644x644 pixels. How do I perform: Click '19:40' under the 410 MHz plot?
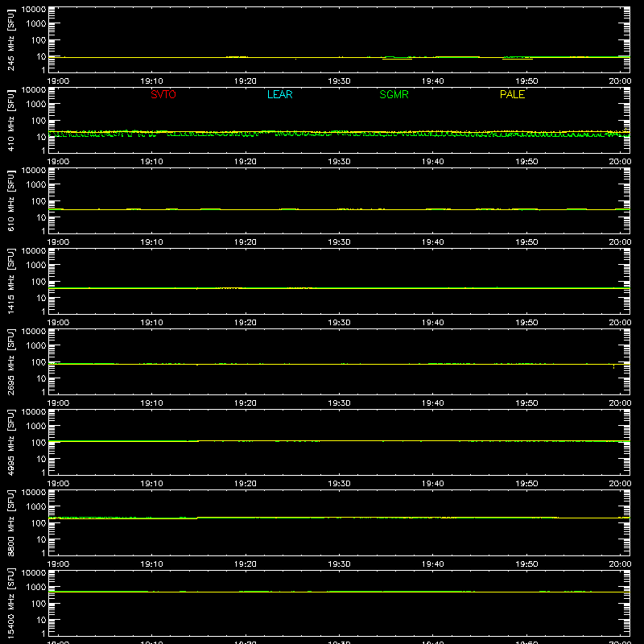tap(433, 162)
